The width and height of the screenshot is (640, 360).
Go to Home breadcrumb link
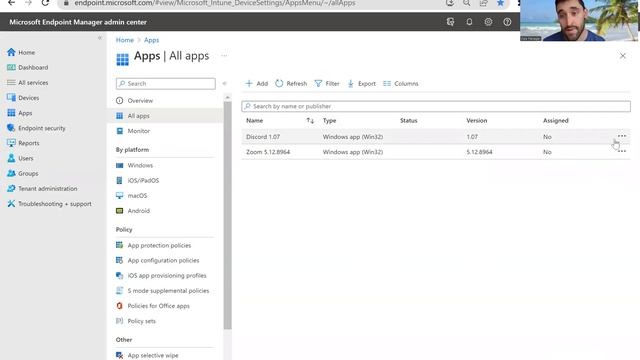click(124, 40)
